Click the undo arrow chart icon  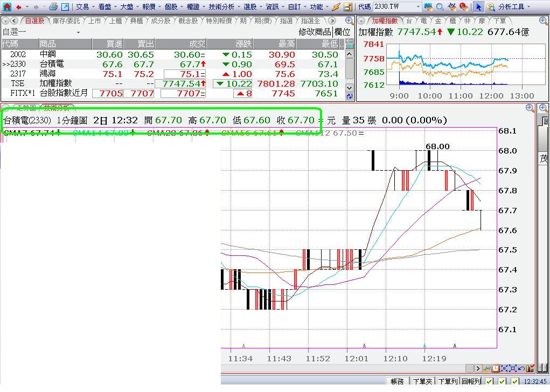point(521,368)
